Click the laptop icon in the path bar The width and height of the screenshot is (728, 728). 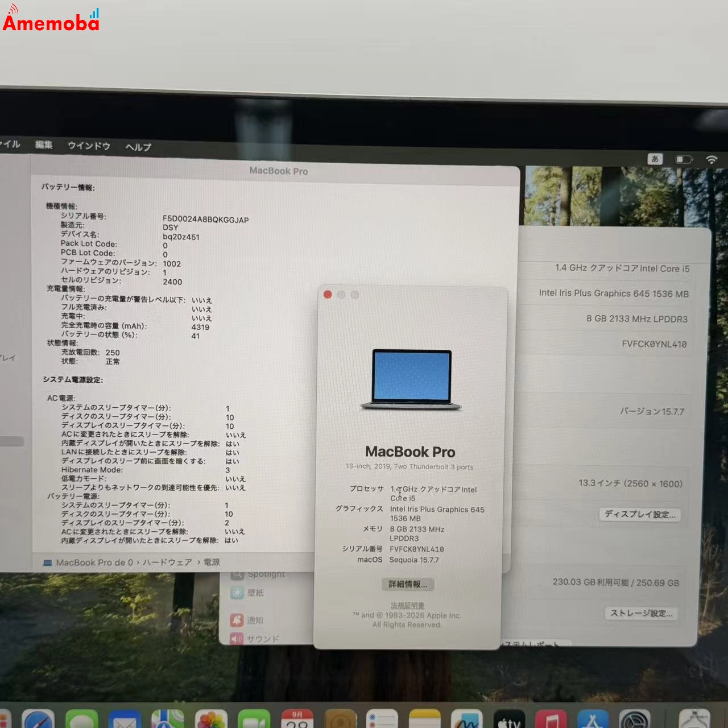(x=48, y=562)
